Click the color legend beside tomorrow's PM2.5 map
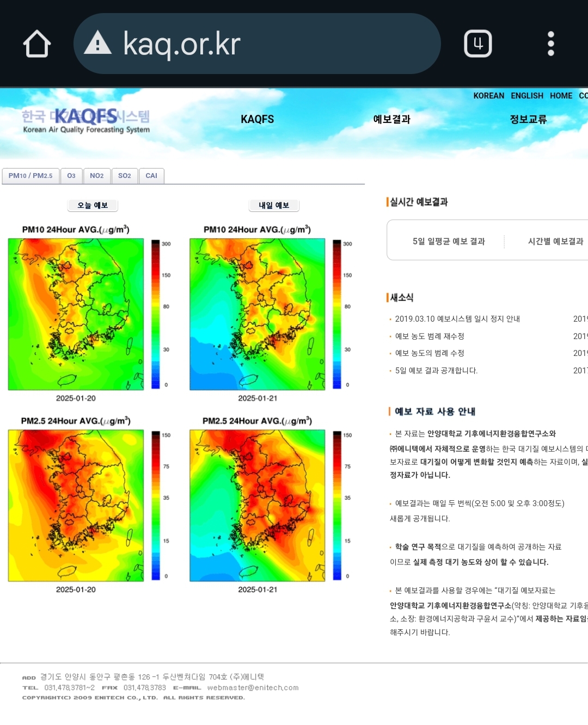This screenshot has width=588, height=725. (337, 506)
